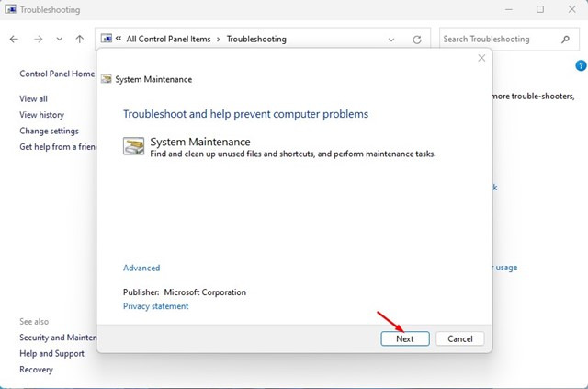This screenshot has height=389, width=588.
Task: Click the search magnifier icon
Action: pyautogui.click(x=566, y=39)
